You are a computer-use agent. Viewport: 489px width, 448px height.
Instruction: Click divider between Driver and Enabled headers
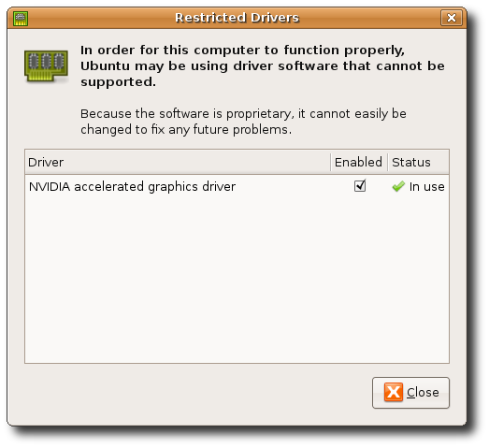(x=331, y=162)
